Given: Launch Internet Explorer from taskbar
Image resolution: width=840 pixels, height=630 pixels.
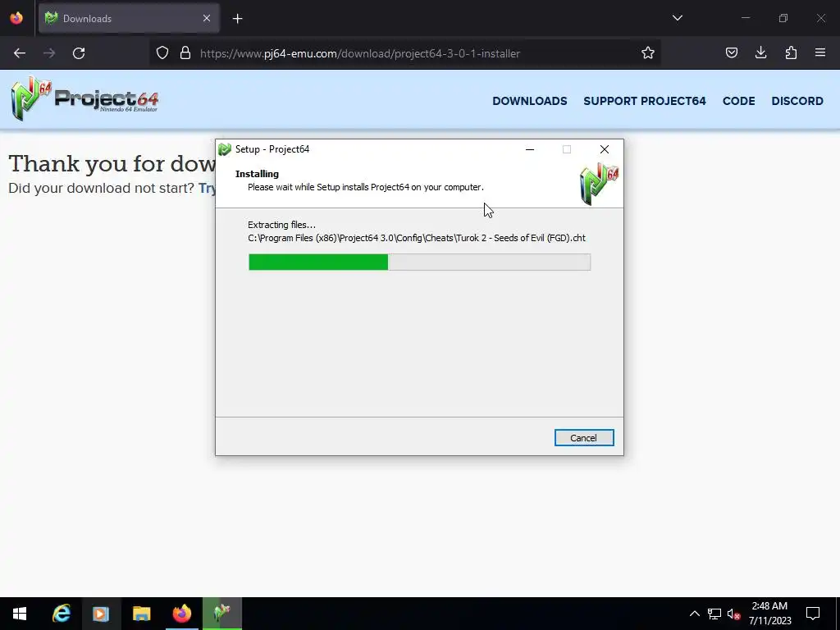Looking at the screenshot, I should coord(61,614).
